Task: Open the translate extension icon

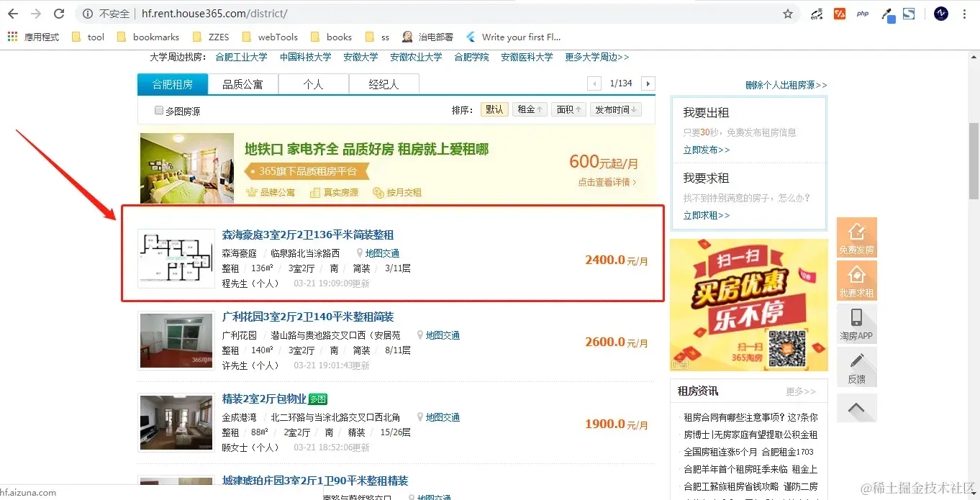Action: (817, 14)
